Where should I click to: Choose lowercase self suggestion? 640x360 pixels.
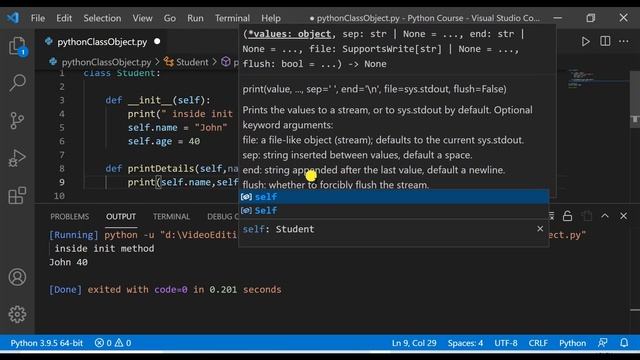pyautogui.click(x=393, y=197)
